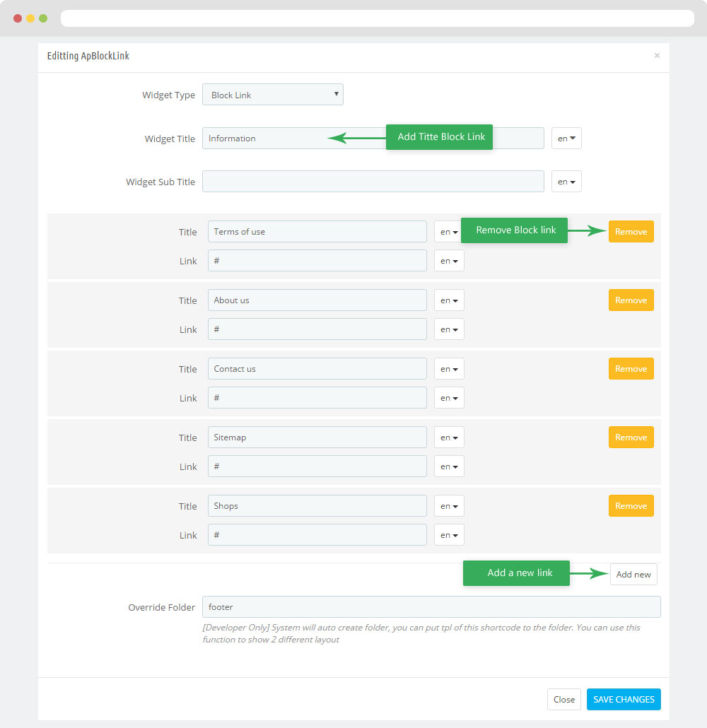Open language dropdown next to Contact us title
The height and width of the screenshot is (728, 707).
coord(449,369)
